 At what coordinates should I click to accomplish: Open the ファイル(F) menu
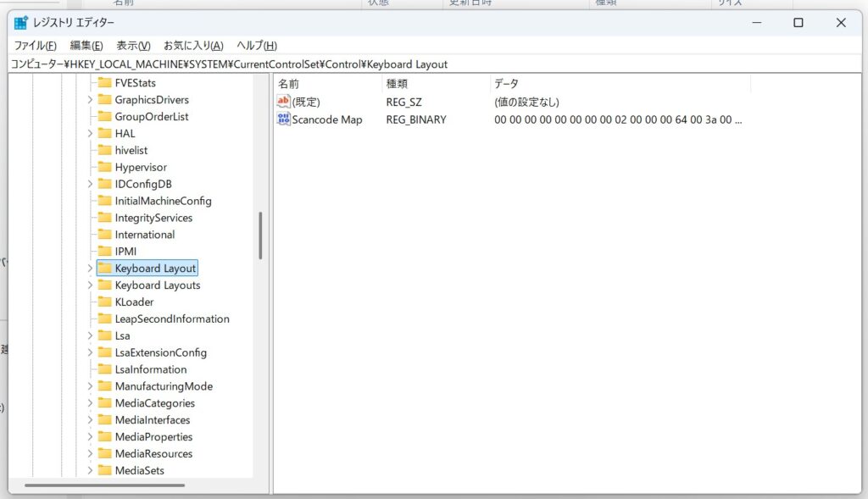pos(35,46)
